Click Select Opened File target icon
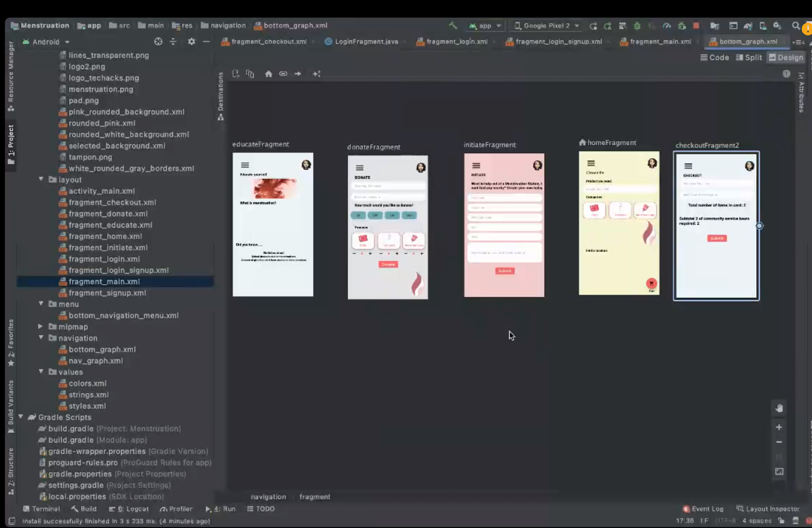The height and width of the screenshot is (528, 812). click(159, 42)
